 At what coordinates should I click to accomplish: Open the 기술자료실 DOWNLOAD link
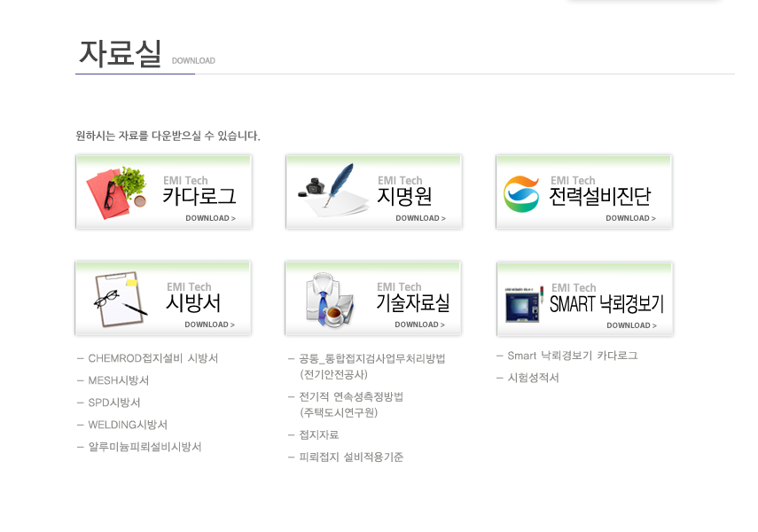click(419, 325)
